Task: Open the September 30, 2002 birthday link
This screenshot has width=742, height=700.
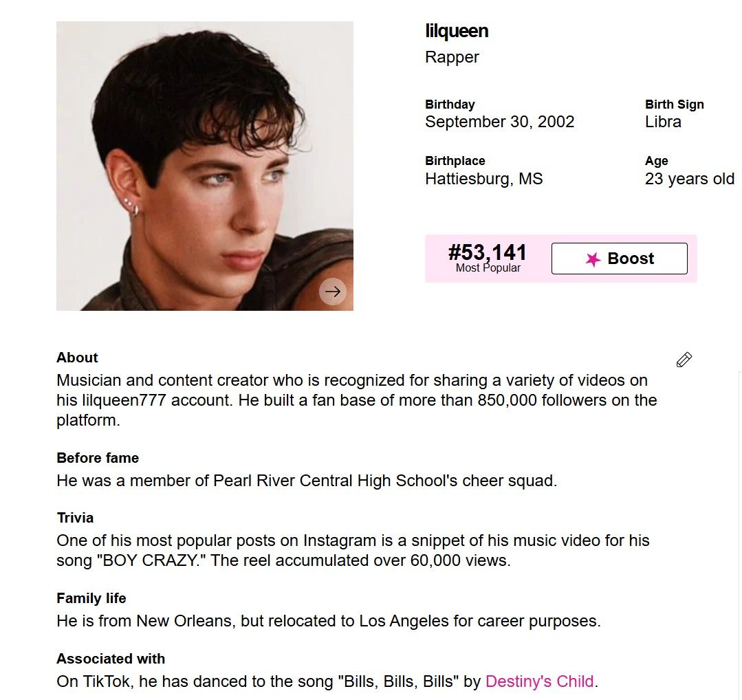Action: click(x=499, y=122)
